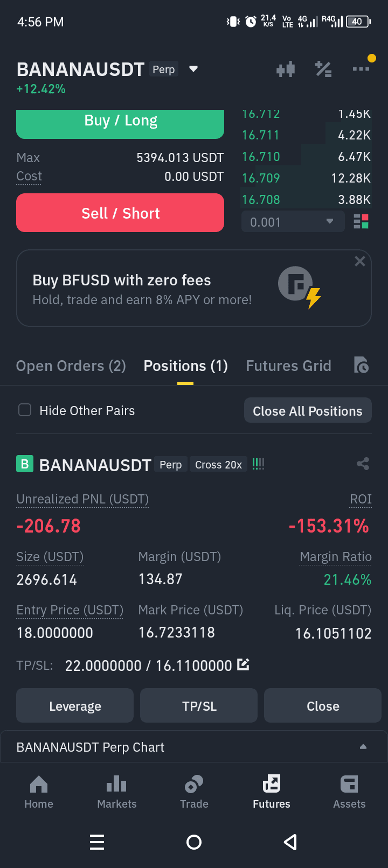This screenshot has width=388, height=868.
Task: Tap the Leverage button on the position
Action: pos(75,705)
